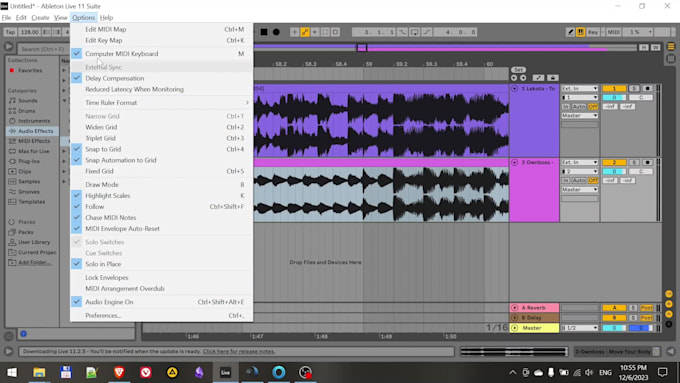Choose Edit Key Map menu item
The height and width of the screenshot is (383, 680).
coord(161,40)
